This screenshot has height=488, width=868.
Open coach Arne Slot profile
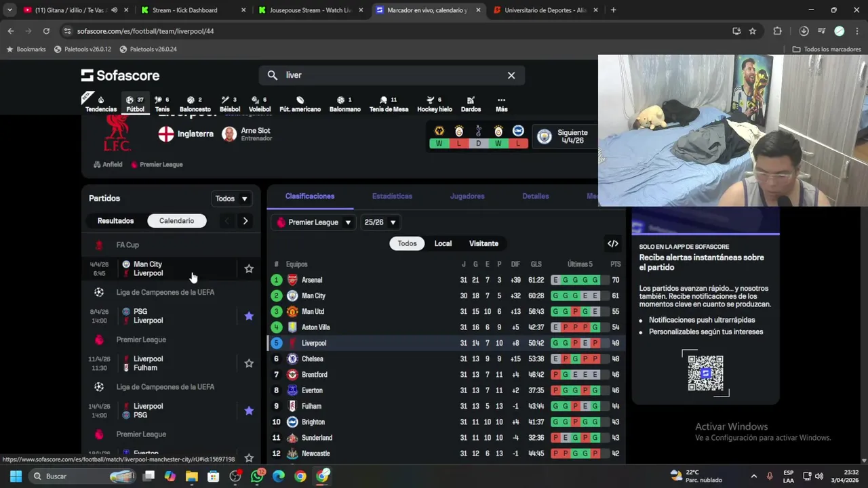point(248,134)
